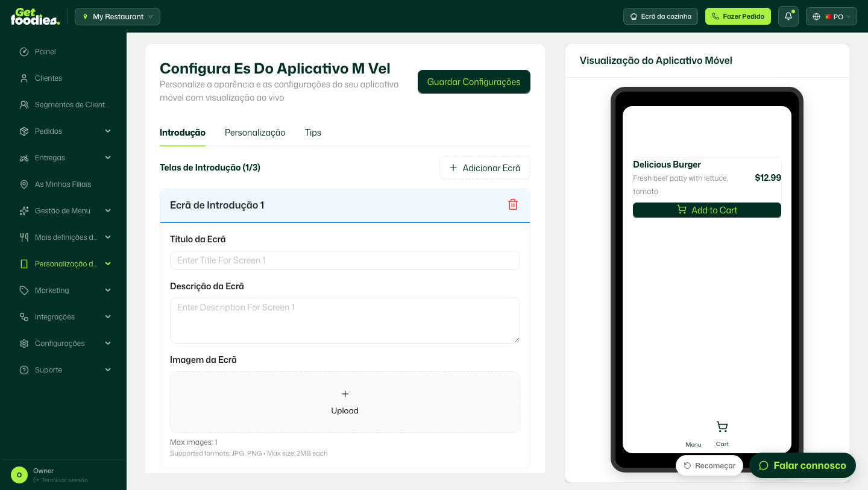Click Fazer Pedido button
This screenshot has width=868, height=490.
[x=738, y=16]
